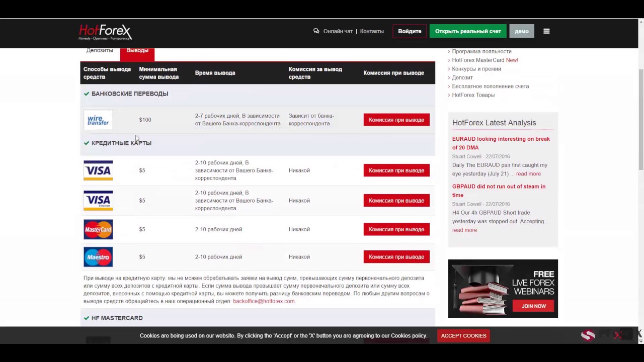The width and height of the screenshot is (644, 362).
Task: Click the wire transfer logo
Action: click(98, 120)
